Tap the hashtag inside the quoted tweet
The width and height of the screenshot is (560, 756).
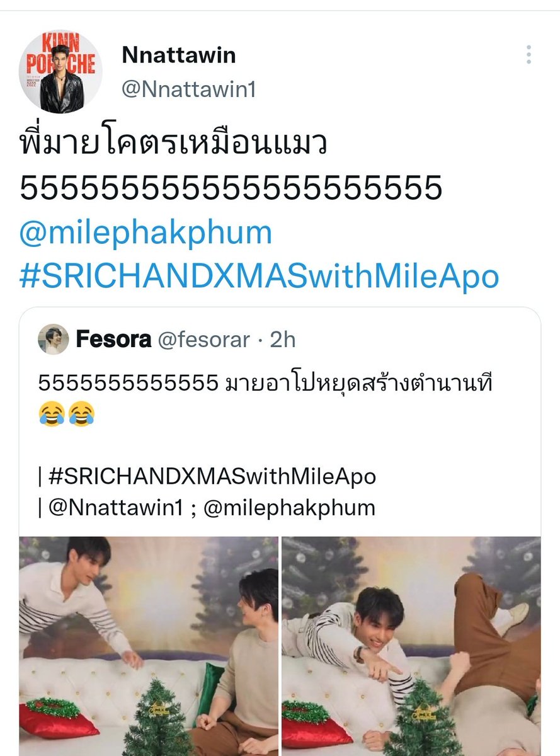point(212,476)
